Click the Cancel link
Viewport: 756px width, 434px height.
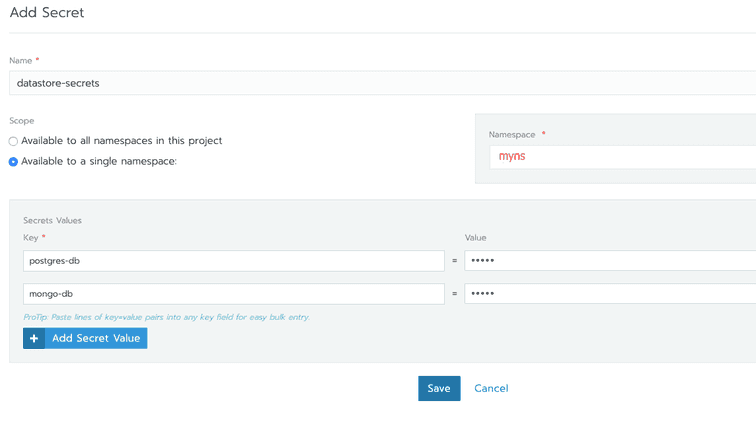[x=491, y=388]
